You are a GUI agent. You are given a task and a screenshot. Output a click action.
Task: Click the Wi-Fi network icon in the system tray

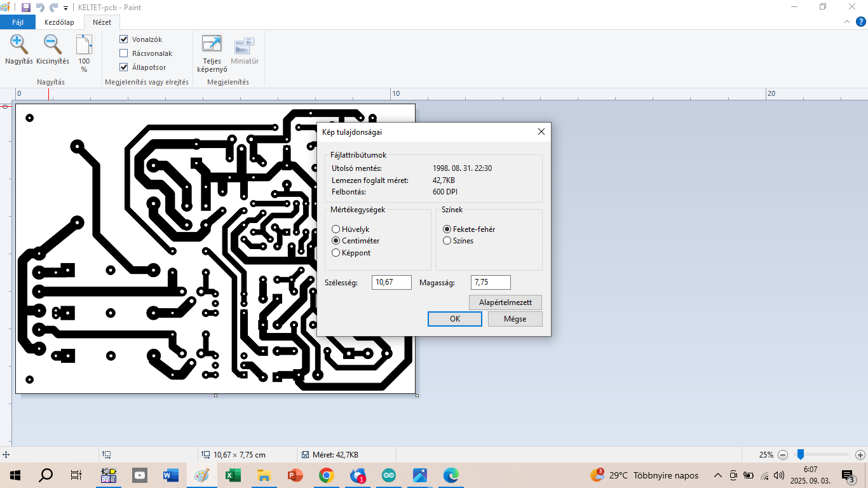764,475
